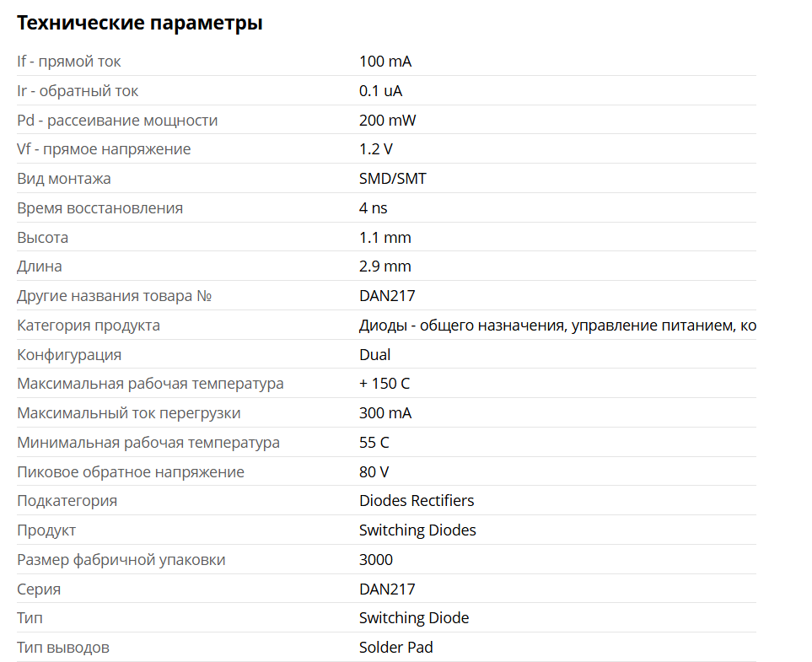This screenshot has width=812, height=662.
Task: Select the '100 mA' value
Action: click(x=385, y=62)
